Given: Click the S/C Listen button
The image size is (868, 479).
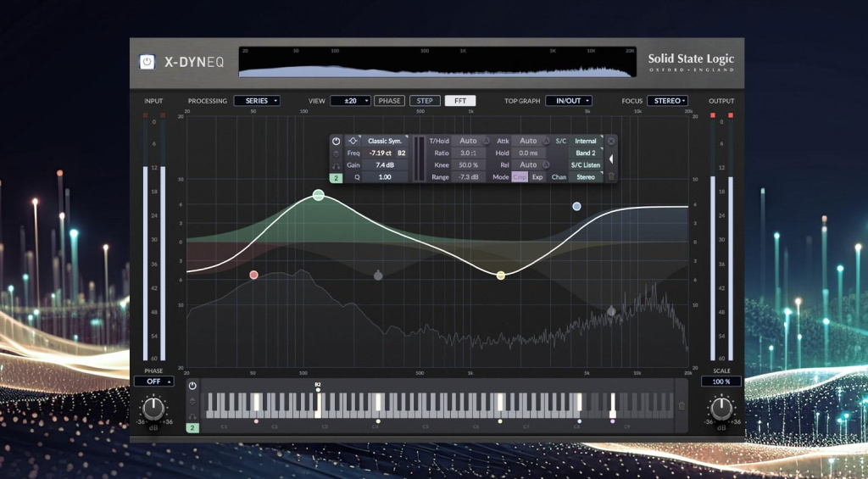Looking at the screenshot, I should tap(586, 165).
